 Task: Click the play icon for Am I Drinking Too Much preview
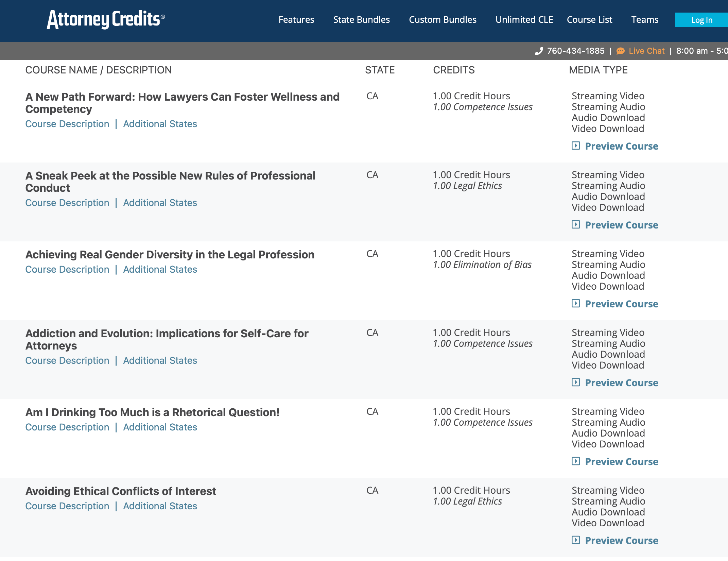[x=576, y=461]
